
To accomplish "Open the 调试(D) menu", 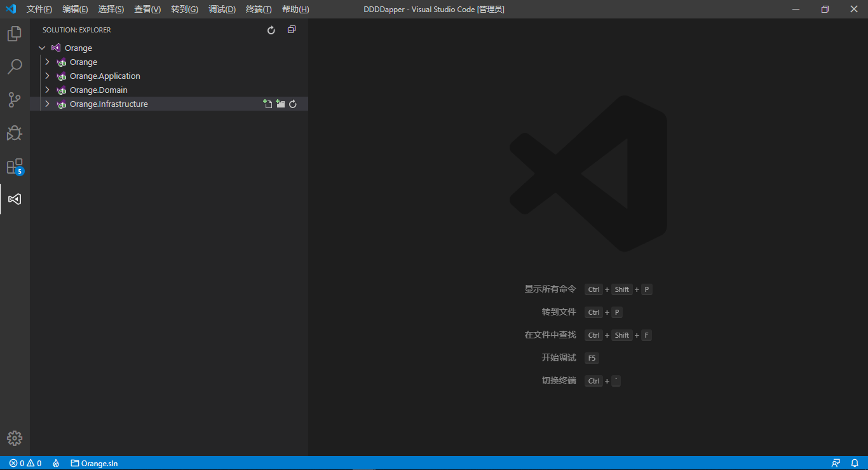I will [x=222, y=10].
